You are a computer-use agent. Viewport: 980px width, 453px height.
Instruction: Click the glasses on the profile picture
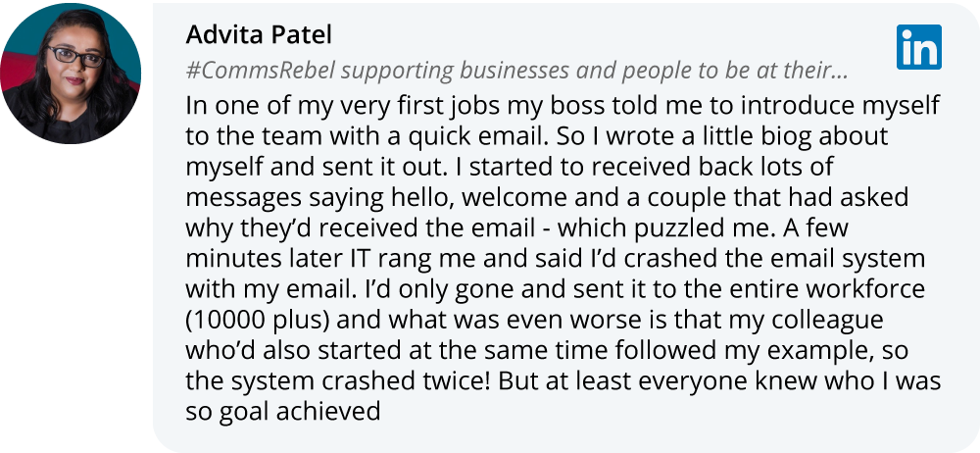point(76,56)
